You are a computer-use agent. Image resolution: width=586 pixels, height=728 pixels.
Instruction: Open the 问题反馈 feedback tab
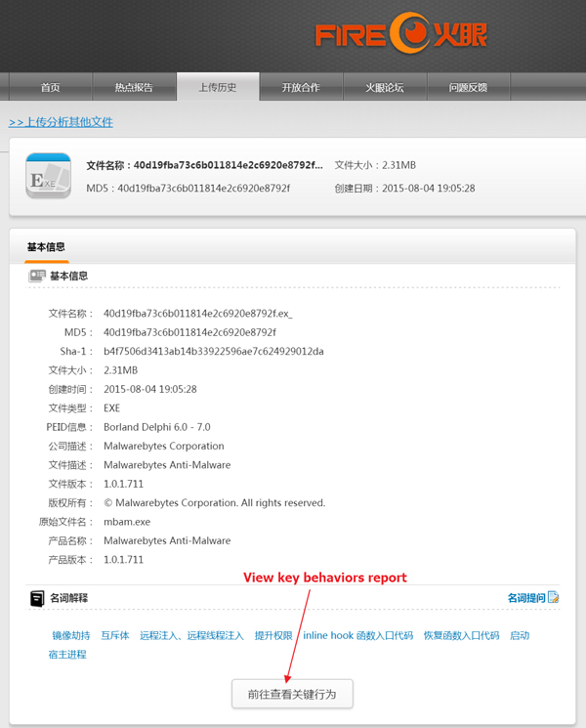click(468, 87)
